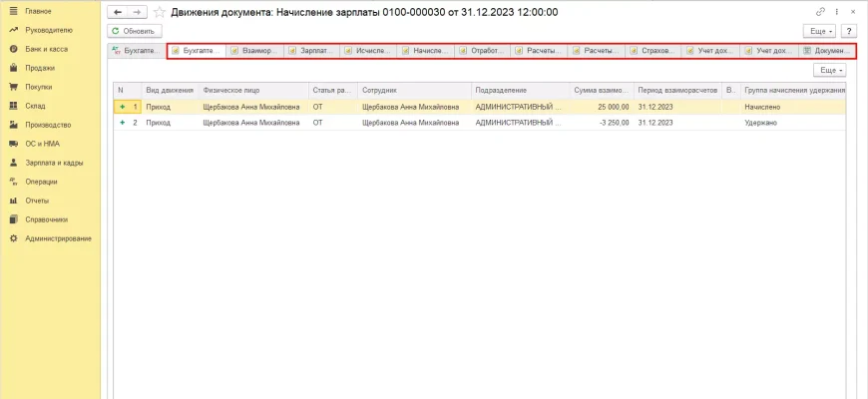Open the Склад warehouse icon
The height and width of the screenshot is (399, 868).
point(13,106)
